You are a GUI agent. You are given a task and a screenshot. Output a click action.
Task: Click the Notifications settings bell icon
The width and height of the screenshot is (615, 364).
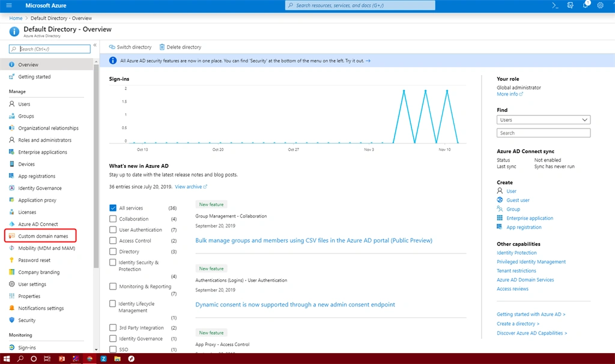click(x=12, y=308)
